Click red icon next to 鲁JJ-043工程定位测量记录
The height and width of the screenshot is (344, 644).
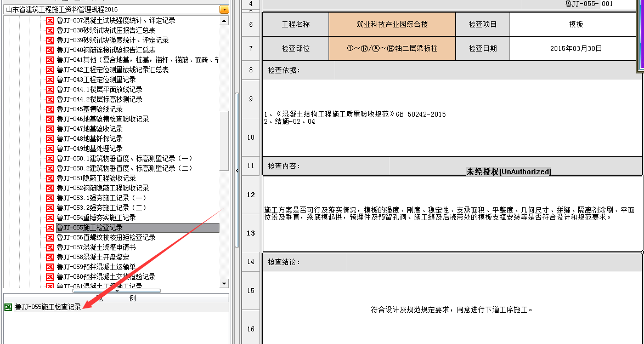(50, 80)
